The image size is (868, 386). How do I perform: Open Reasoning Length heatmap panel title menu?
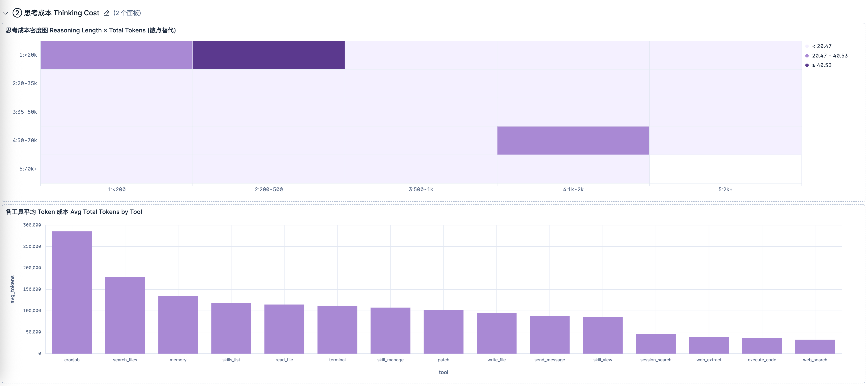[91, 30]
